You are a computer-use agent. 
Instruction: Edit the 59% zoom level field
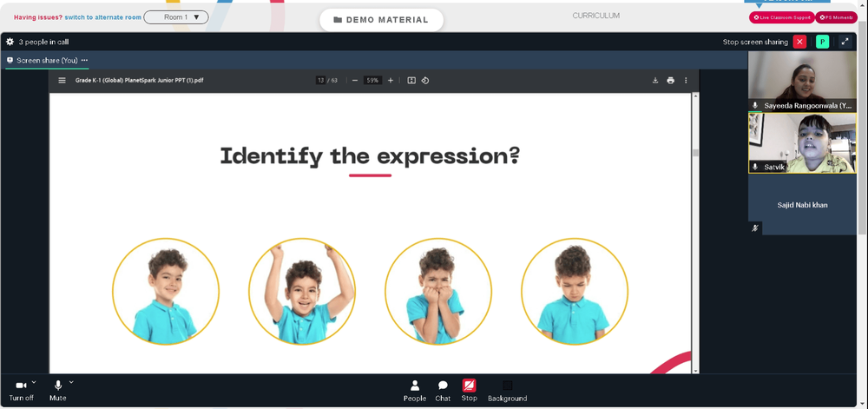tap(372, 80)
